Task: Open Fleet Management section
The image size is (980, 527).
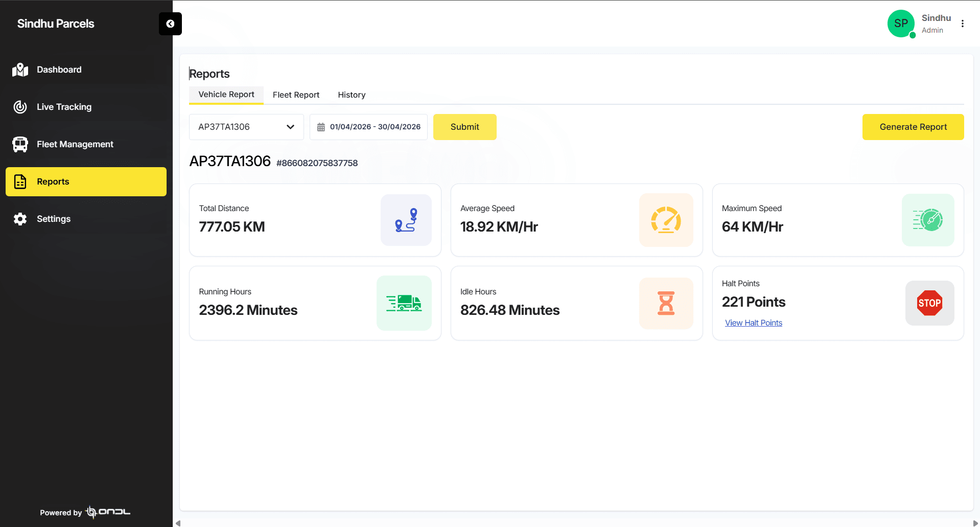Action: [86, 144]
